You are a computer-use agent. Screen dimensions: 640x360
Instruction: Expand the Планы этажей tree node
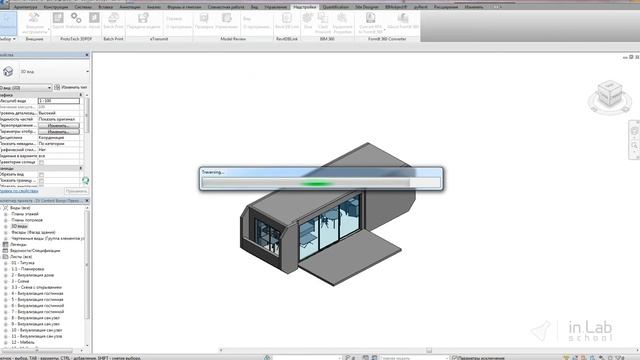6,214
